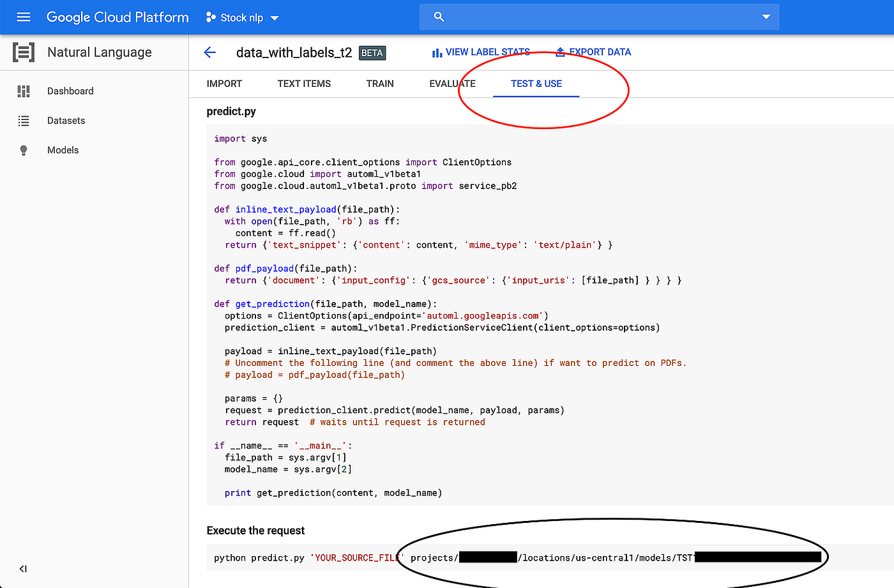Select the IMPORT tab
This screenshot has height=588, width=894.
pos(224,84)
